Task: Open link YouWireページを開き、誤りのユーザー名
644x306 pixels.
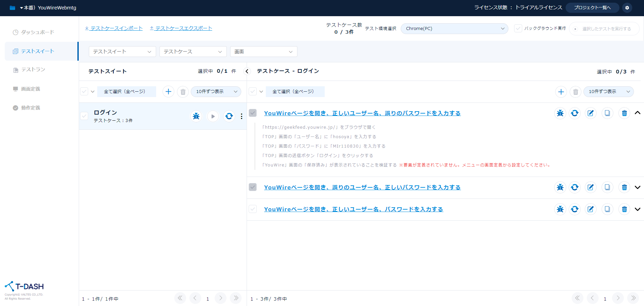Action: 362,187
